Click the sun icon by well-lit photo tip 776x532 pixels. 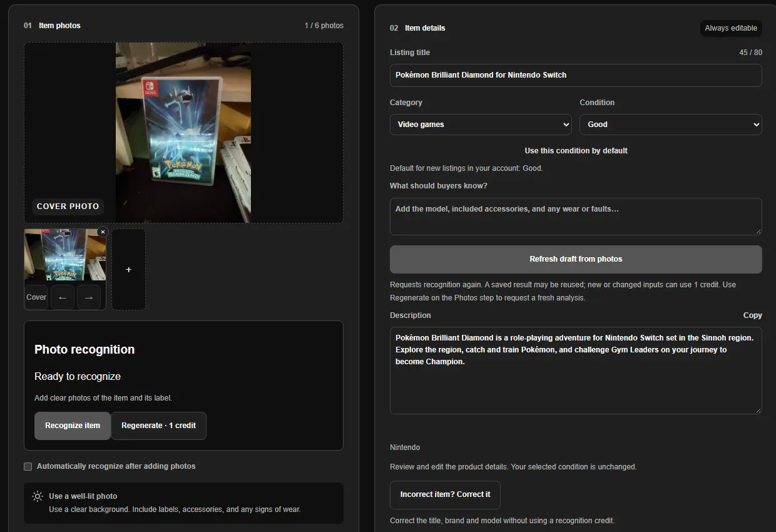point(38,496)
